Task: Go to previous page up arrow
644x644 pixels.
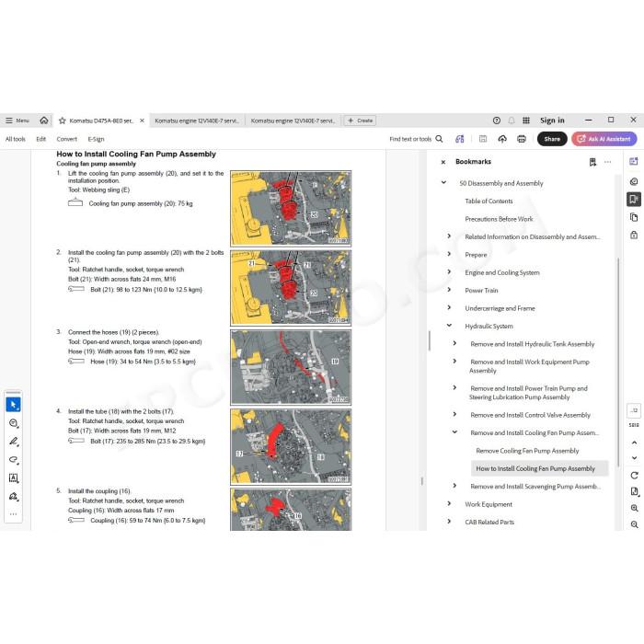Action: click(634, 443)
